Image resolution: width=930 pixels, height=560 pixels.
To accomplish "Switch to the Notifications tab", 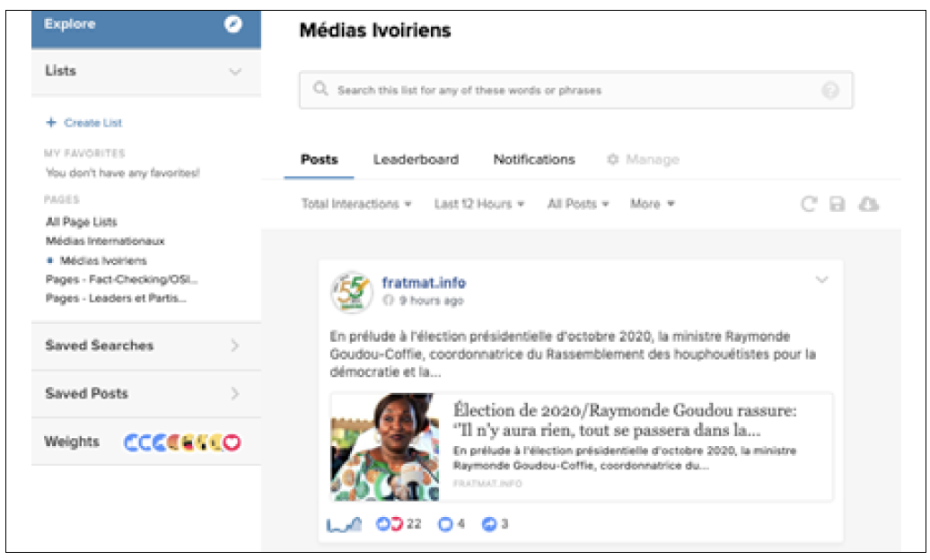I will tap(533, 160).
